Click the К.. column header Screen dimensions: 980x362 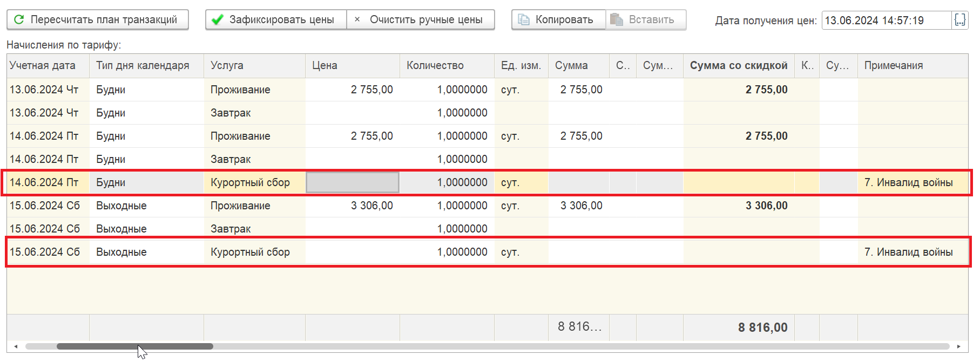point(807,66)
